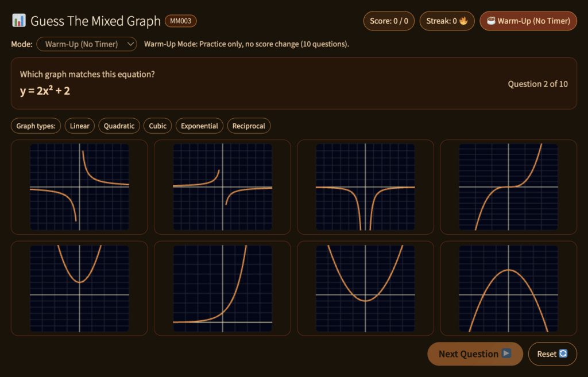Choose the inverted downward parabola graph
Viewport: 588px width, 377px height.
pyautogui.click(x=508, y=289)
